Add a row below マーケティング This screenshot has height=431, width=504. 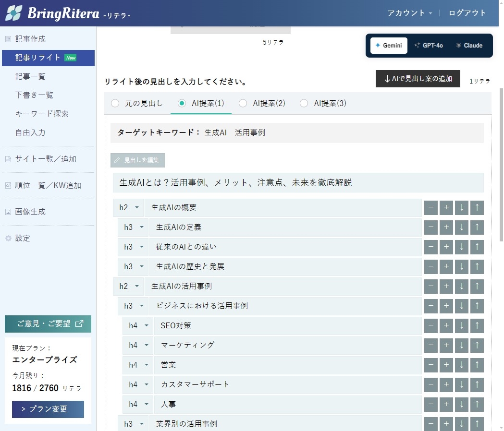446,346
